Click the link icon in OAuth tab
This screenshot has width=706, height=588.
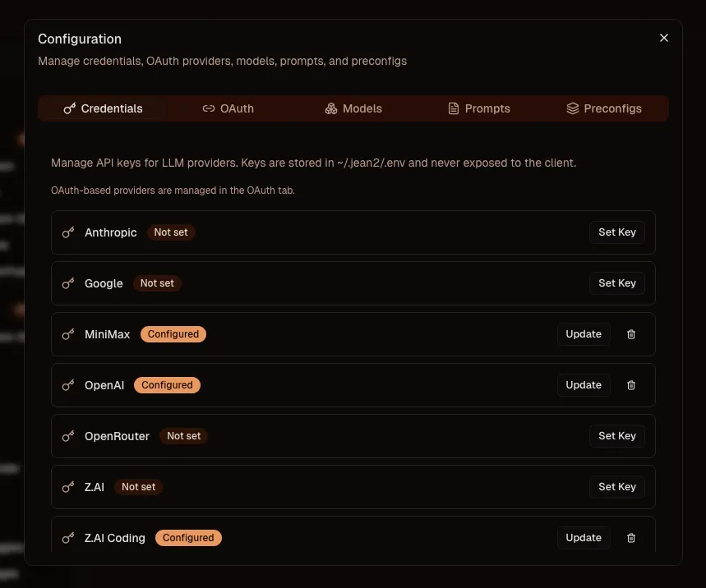[209, 108]
